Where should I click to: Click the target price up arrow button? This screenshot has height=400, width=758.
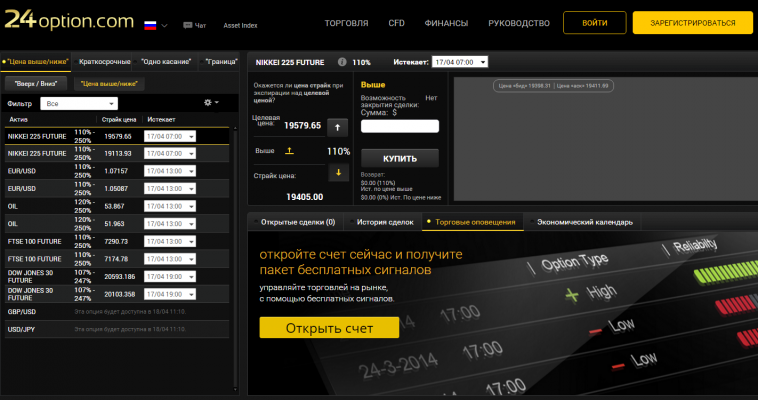click(337, 128)
